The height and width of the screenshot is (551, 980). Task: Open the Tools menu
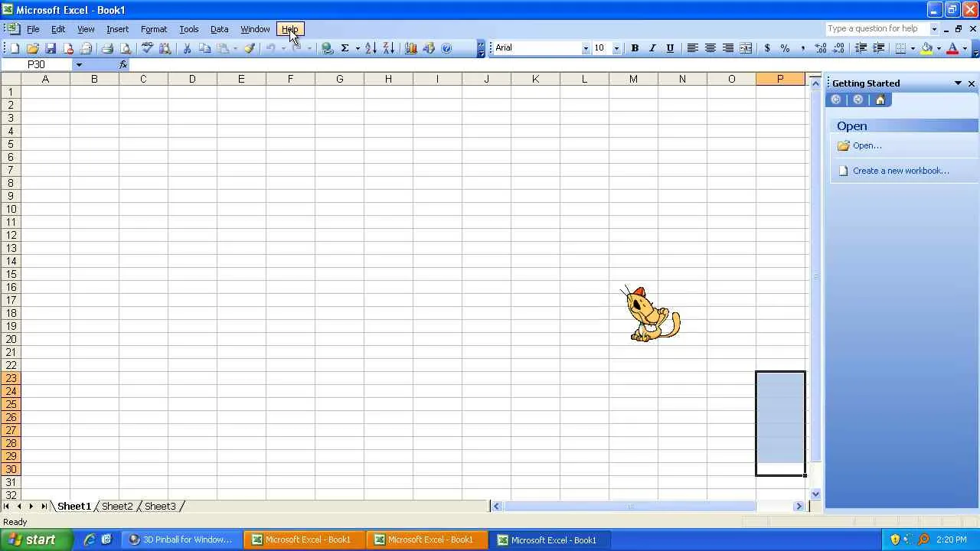[189, 29]
